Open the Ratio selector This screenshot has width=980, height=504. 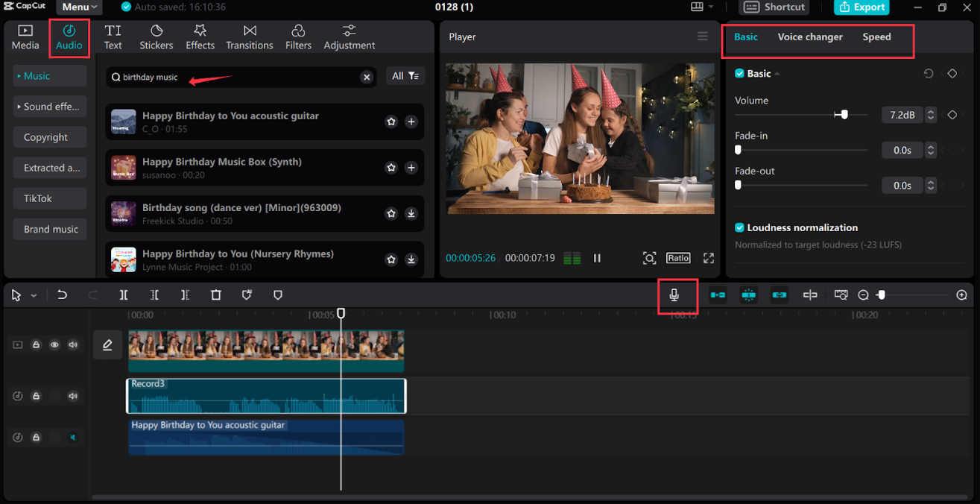[678, 258]
